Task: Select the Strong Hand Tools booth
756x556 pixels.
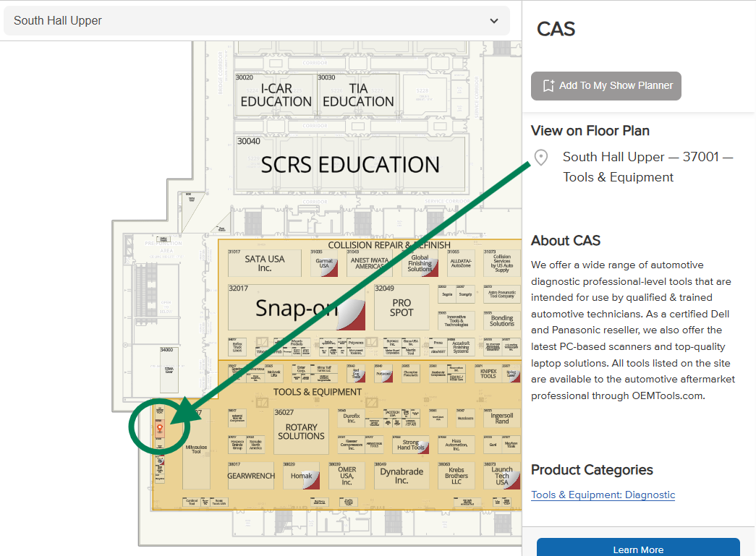Action: click(x=410, y=445)
